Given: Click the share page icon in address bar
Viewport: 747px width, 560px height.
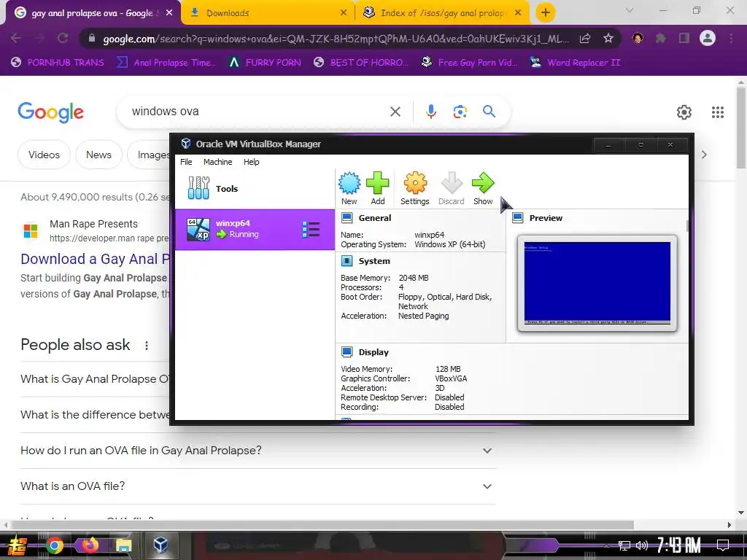Looking at the screenshot, I should (585, 38).
